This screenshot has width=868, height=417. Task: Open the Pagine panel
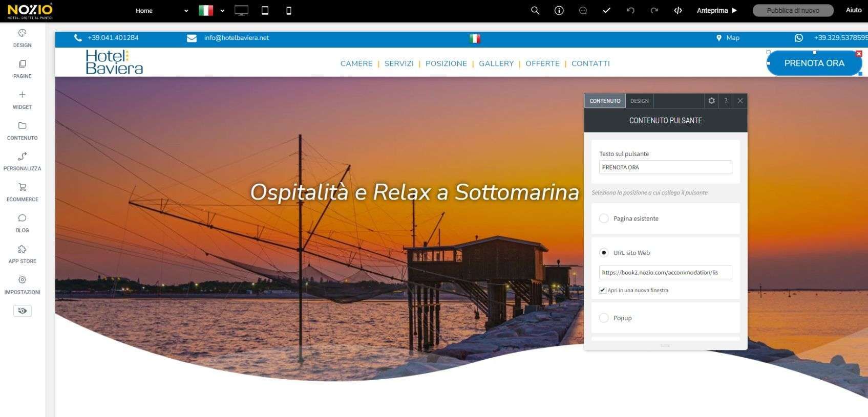tap(22, 69)
